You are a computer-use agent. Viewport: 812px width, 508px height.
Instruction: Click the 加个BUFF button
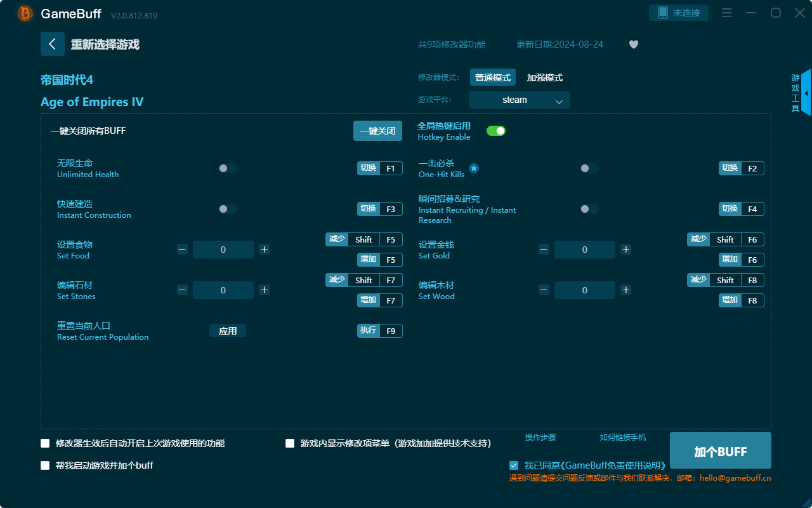pyautogui.click(x=720, y=450)
